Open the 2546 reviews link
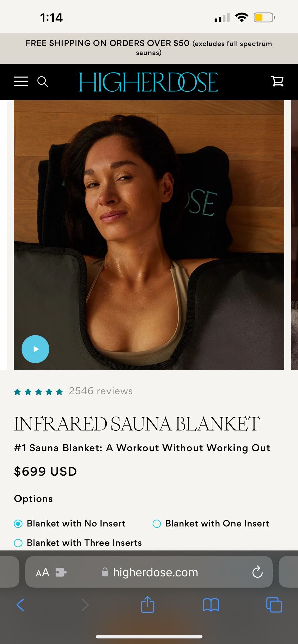The height and width of the screenshot is (644, 298). (101, 391)
